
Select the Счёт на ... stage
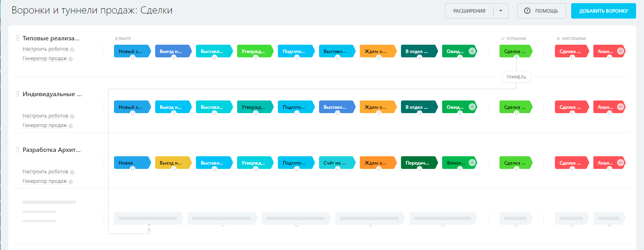coord(335,163)
